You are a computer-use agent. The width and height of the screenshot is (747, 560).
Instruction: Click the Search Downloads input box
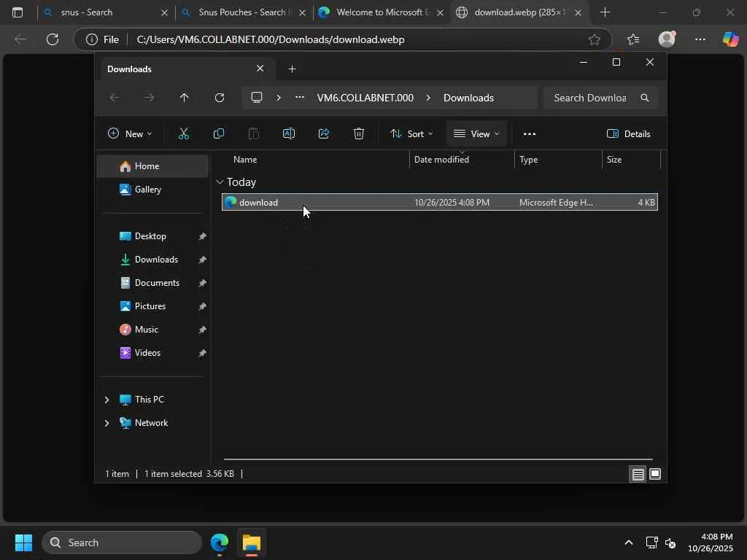click(x=589, y=98)
